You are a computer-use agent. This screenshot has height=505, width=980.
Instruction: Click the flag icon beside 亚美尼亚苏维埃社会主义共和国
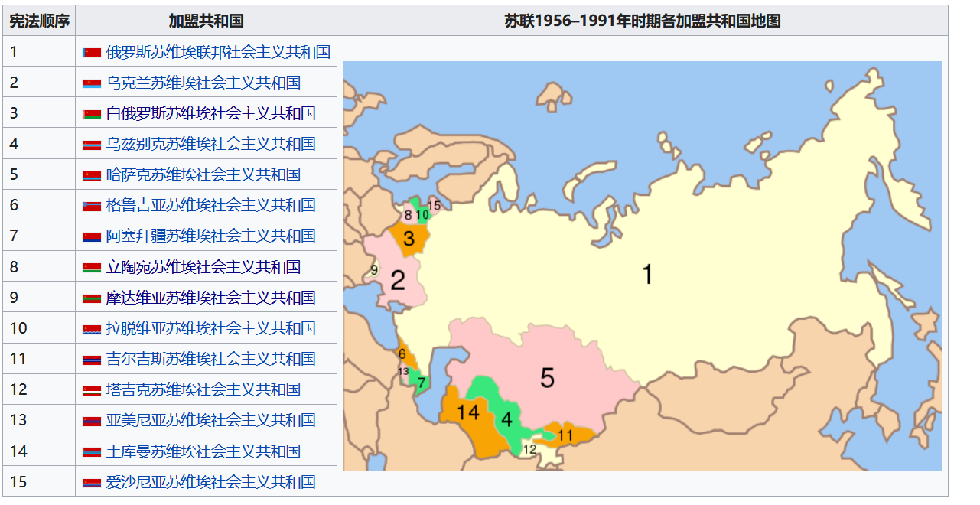pyautogui.click(x=92, y=421)
